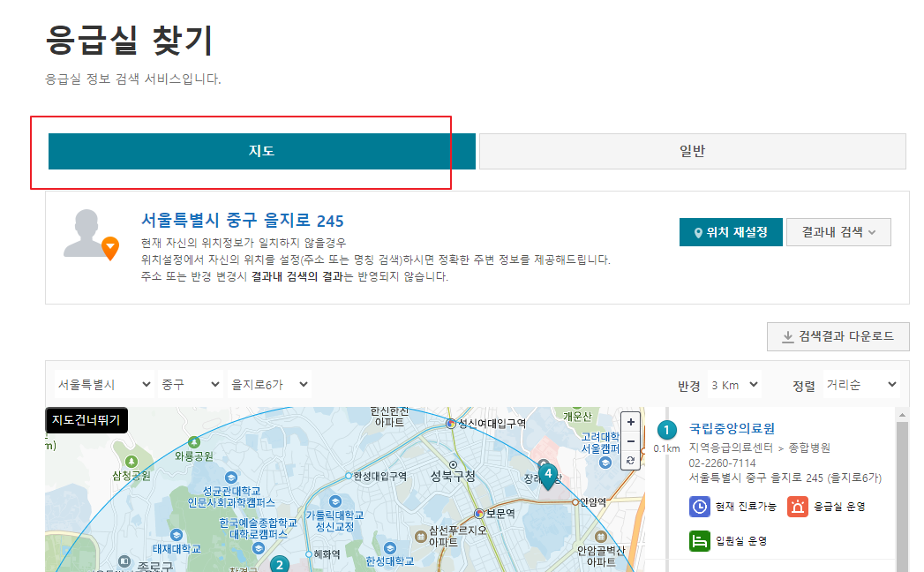
Task: Click the 한국예술종합학교 대학로캠퍼스 icon on map
Action: point(258,548)
